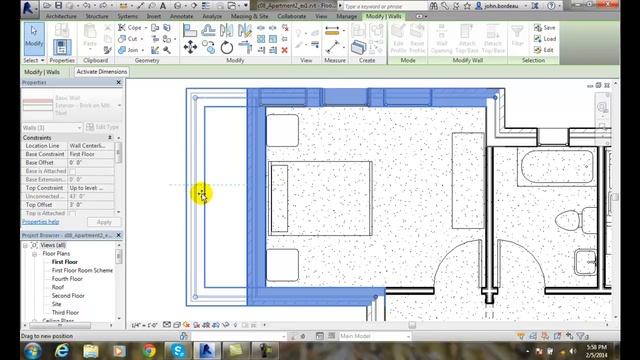640x360 pixels.
Task: Open the Collaborate ribbon tab
Action: (x=291, y=16)
